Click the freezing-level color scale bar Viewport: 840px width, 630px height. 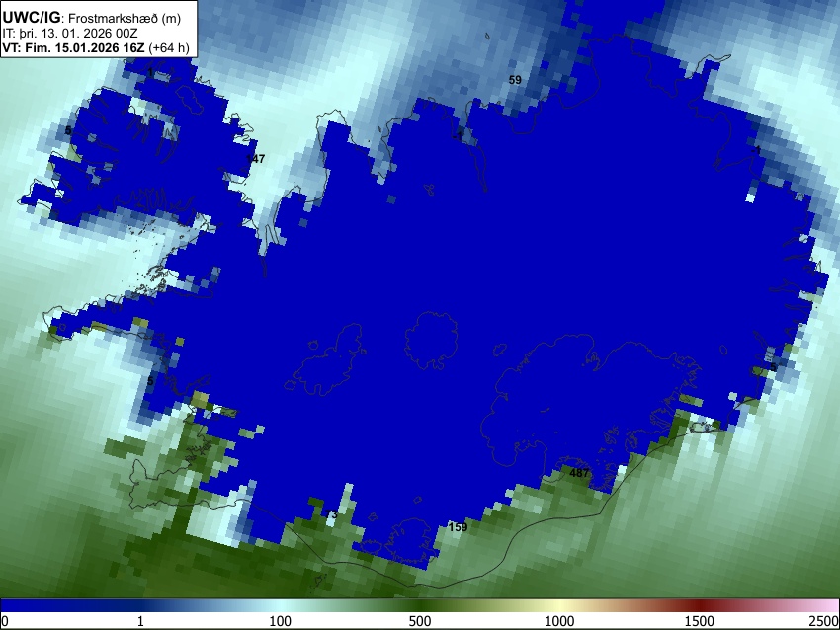tap(420, 605)
